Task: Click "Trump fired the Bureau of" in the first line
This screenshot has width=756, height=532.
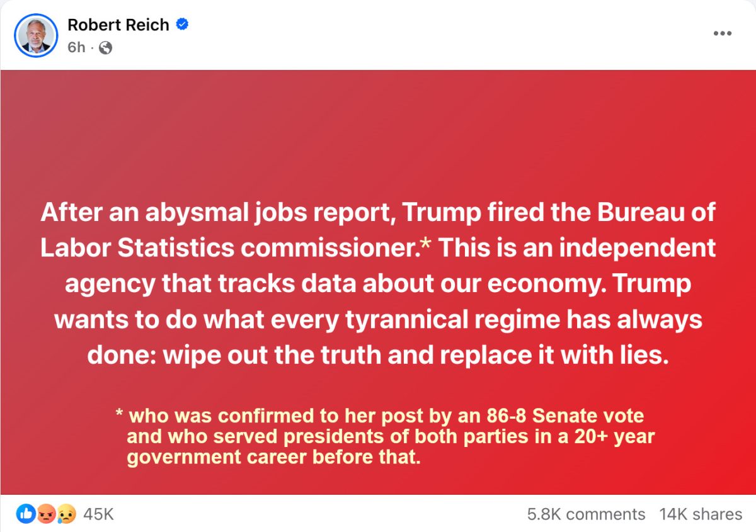Action: pos(559,213)
